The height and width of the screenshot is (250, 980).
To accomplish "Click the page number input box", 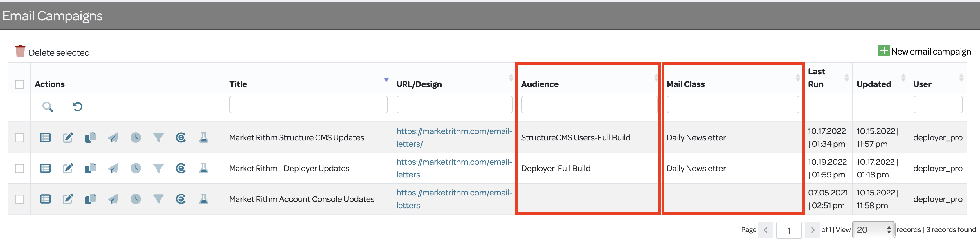I will (789, 230).
